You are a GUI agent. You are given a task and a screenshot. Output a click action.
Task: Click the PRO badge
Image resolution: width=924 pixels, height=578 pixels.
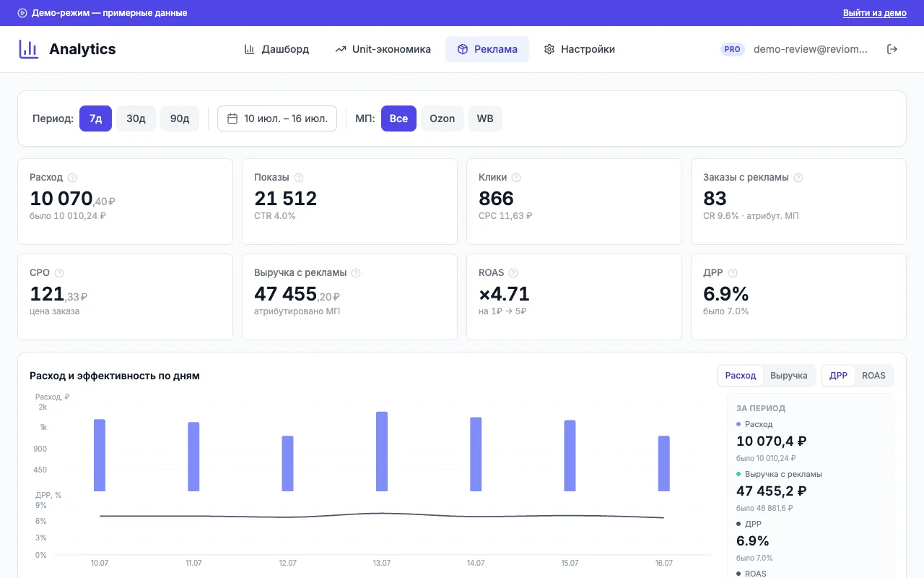[733, 49]
